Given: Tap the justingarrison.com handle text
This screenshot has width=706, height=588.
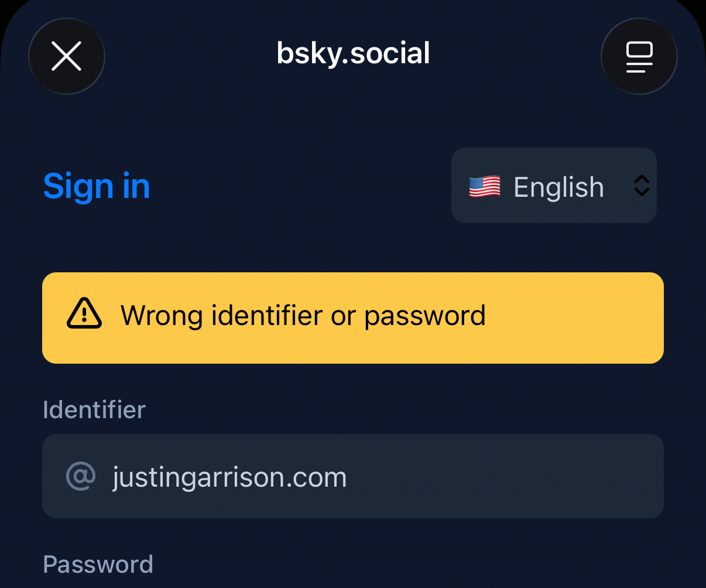Looking at the screenshot, I should [x=229, y=477].
